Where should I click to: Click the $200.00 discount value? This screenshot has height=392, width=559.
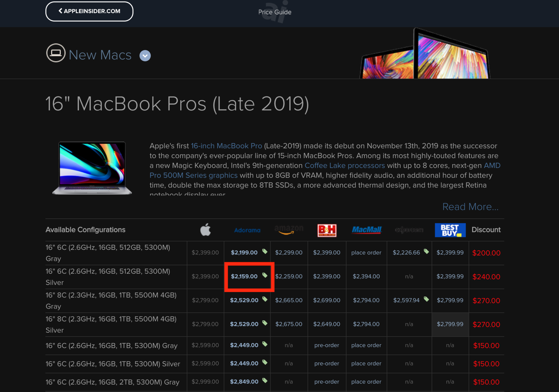pyautogui.click(x=486, y=253)
